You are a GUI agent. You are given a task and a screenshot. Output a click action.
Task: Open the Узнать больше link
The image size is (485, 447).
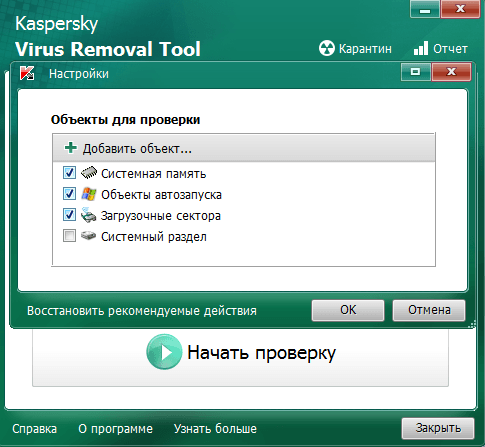[x=215, y=429]
